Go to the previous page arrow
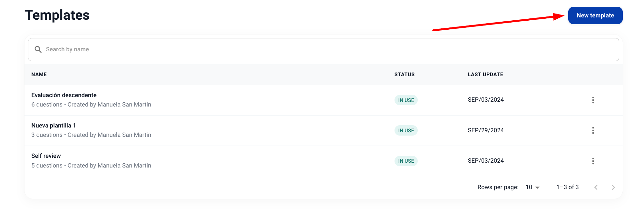 tap(596, 187)
